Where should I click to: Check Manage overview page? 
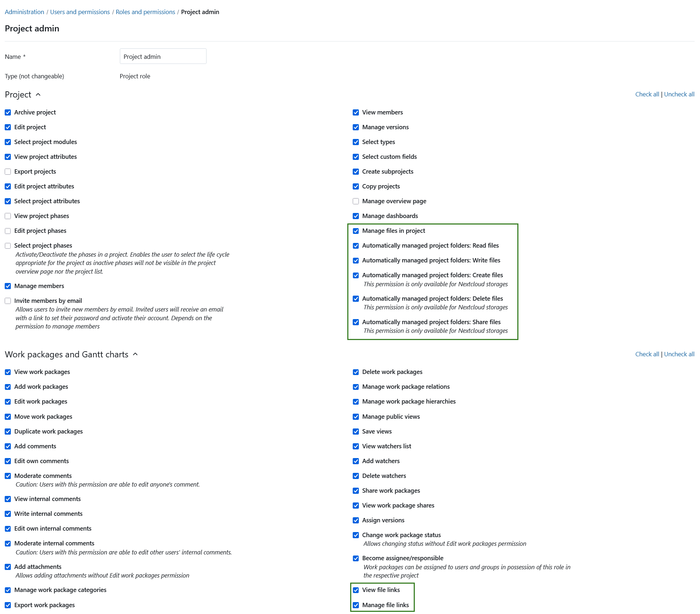click(356, 201)
